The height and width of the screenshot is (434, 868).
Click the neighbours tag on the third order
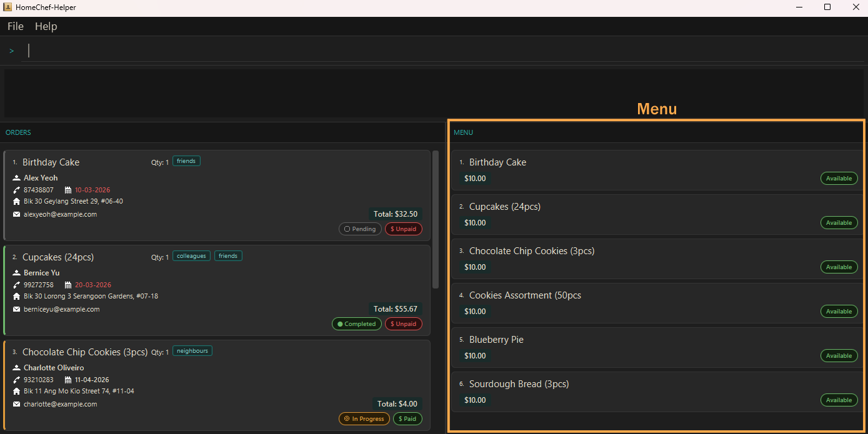192,351
